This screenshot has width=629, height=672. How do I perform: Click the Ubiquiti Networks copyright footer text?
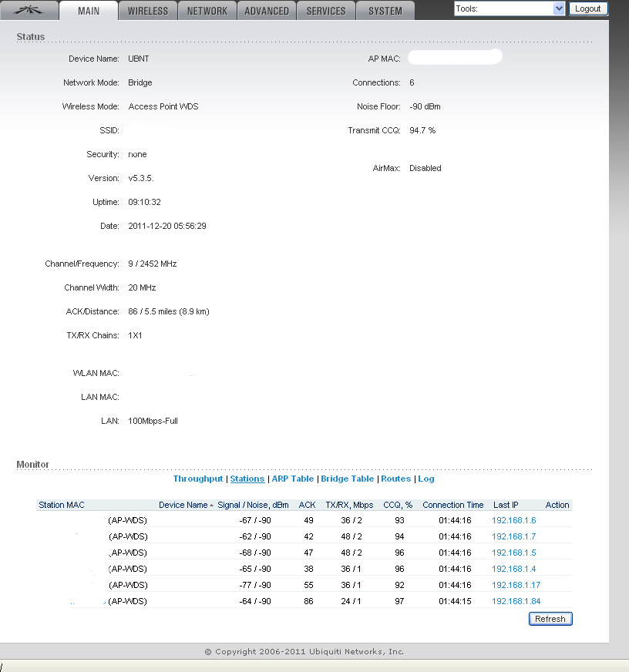coord(304,651)
